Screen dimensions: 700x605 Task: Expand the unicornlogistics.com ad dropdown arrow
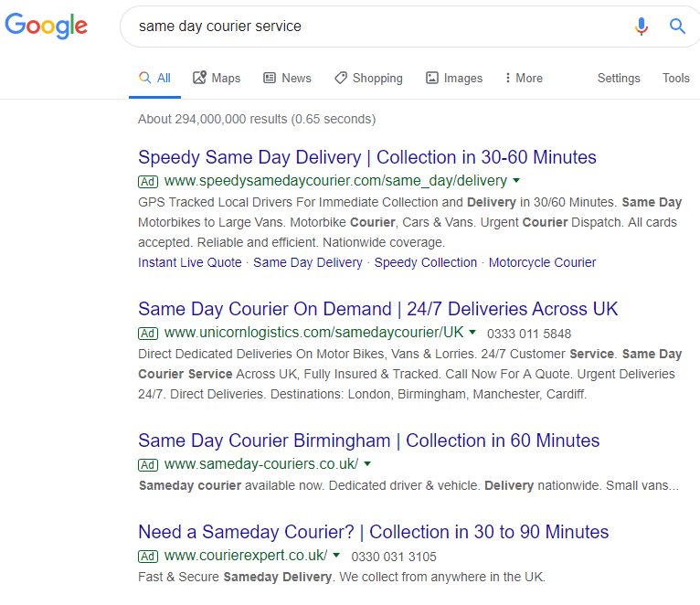click(x=472, y=333)
